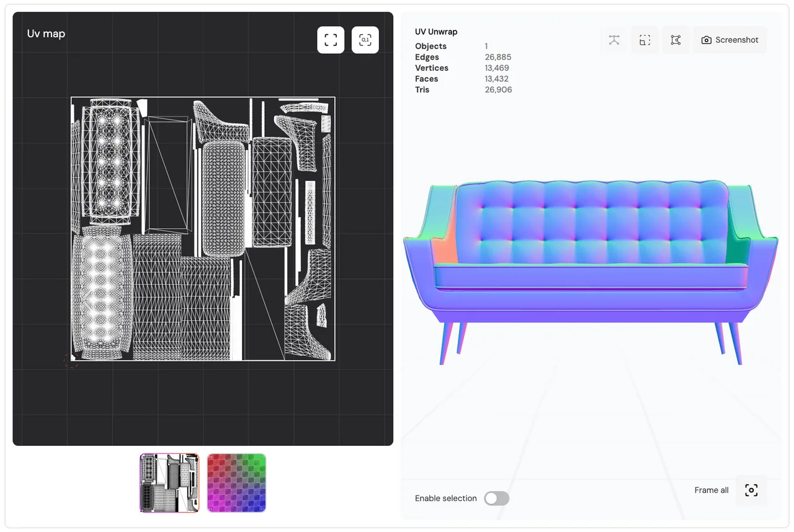Take a Screenshot of the 3D view
The image size is (794, 532).
(730, 40)
